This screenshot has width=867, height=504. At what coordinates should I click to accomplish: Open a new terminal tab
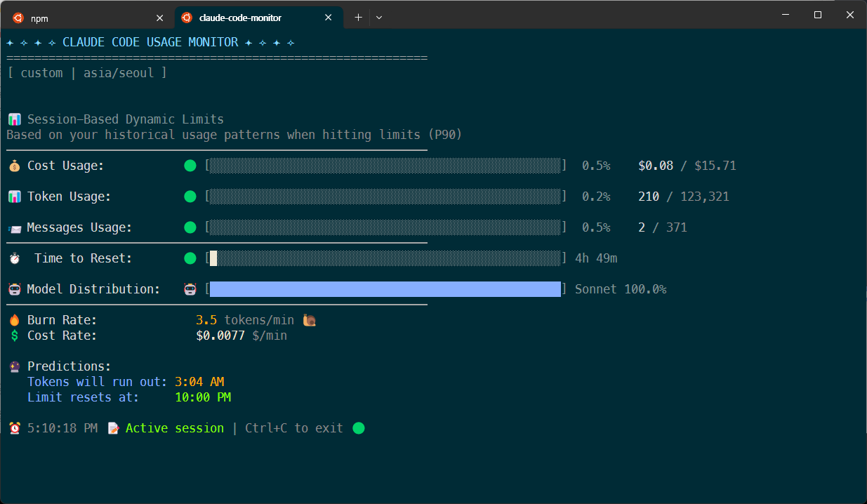[358, 18]
